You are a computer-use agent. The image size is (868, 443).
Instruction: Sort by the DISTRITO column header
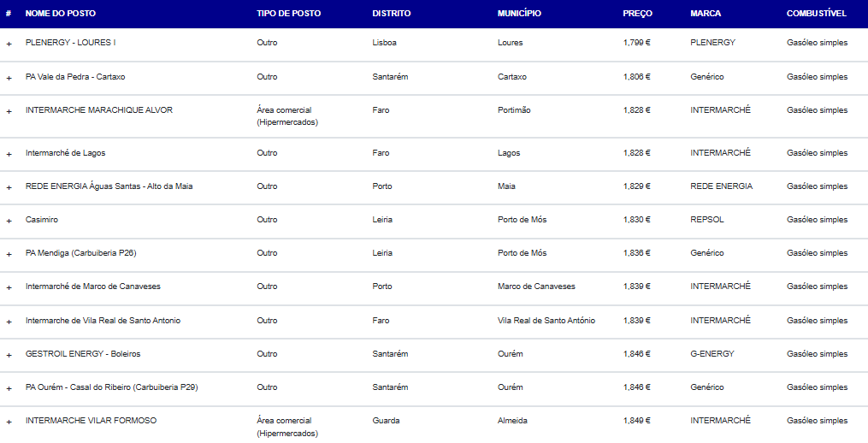[392, 14]
